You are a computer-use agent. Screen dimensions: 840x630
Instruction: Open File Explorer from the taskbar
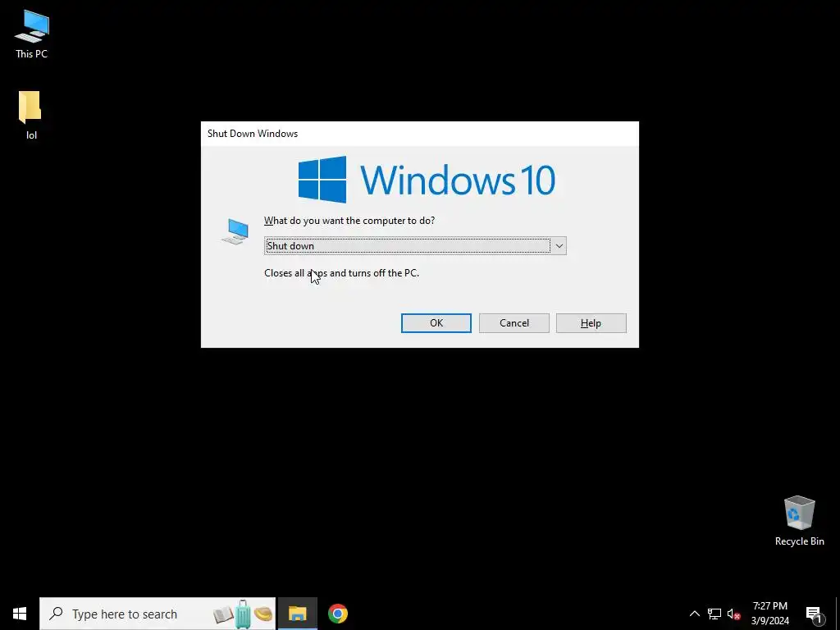pyautogui.click(x=297, y=614)
